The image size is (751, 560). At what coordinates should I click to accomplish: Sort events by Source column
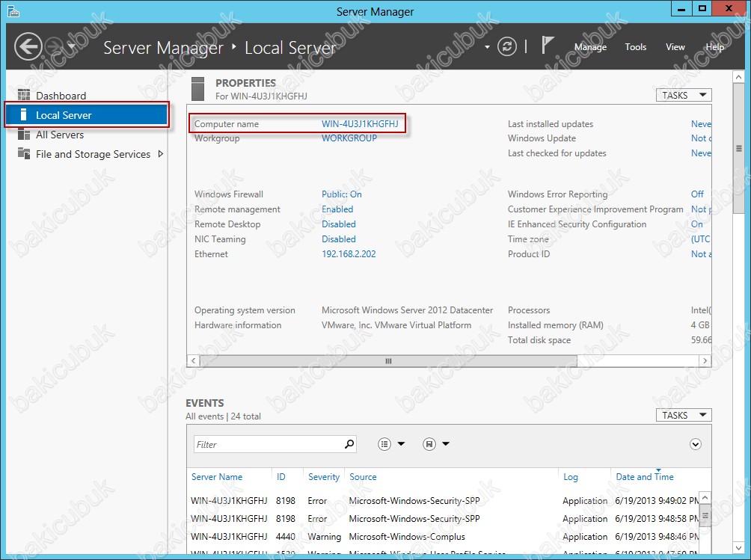[x=363, y=477]
